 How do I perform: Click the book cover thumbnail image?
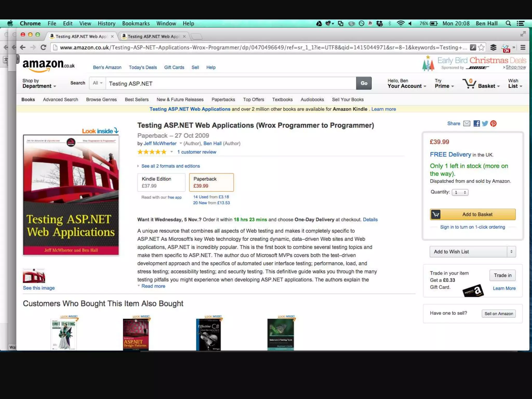tap(34, 276)
